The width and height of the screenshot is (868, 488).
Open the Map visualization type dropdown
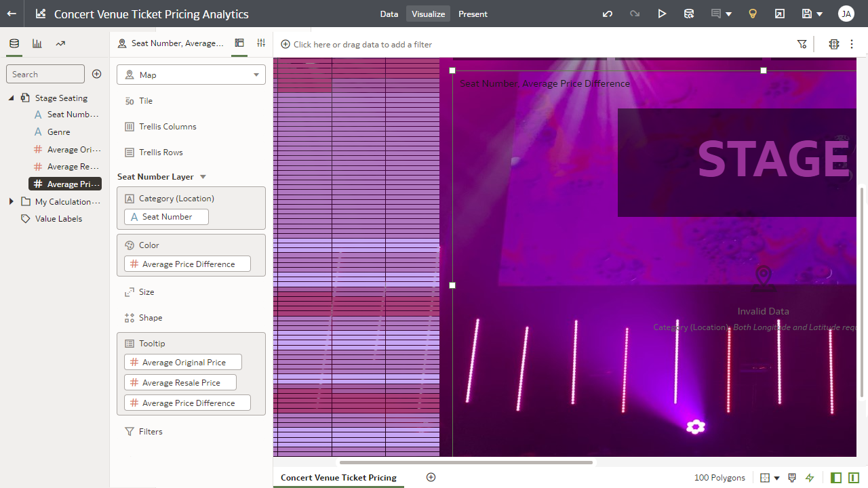click(191, 75)
